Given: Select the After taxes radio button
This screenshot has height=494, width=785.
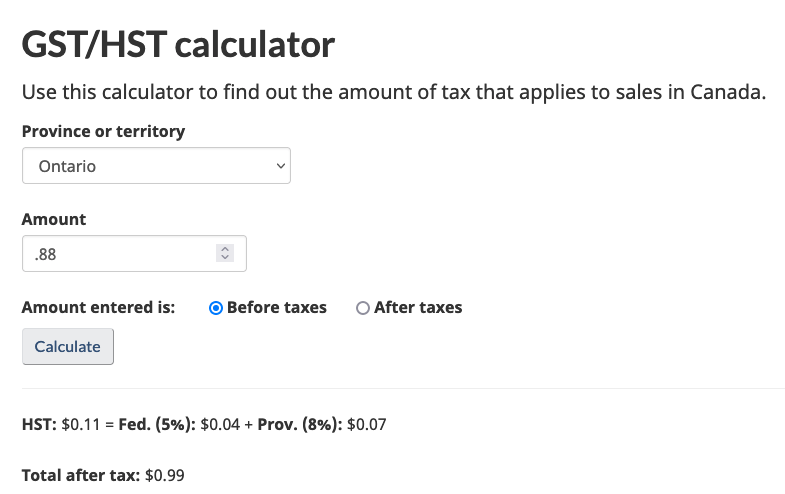Looking at the screenshot, I should 362,308.
